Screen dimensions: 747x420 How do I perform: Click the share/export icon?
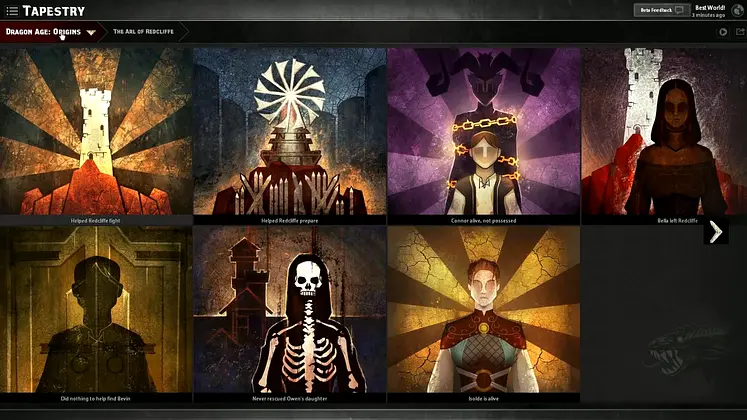point(740,32)
